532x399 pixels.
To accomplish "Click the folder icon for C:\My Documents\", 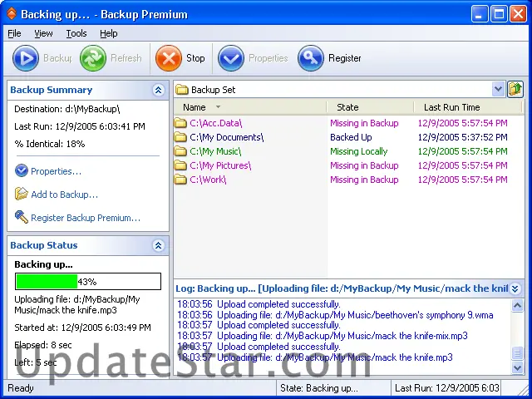I will [180, 137].
